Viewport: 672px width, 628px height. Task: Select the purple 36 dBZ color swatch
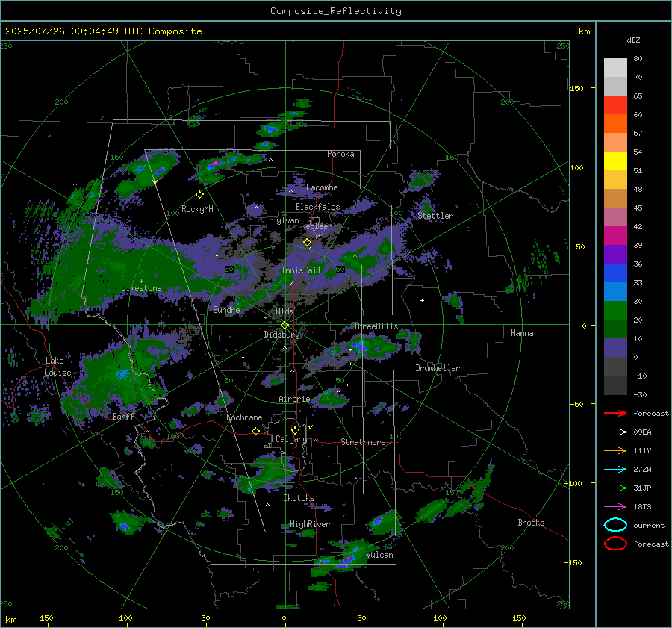click(x=615, y=254)
